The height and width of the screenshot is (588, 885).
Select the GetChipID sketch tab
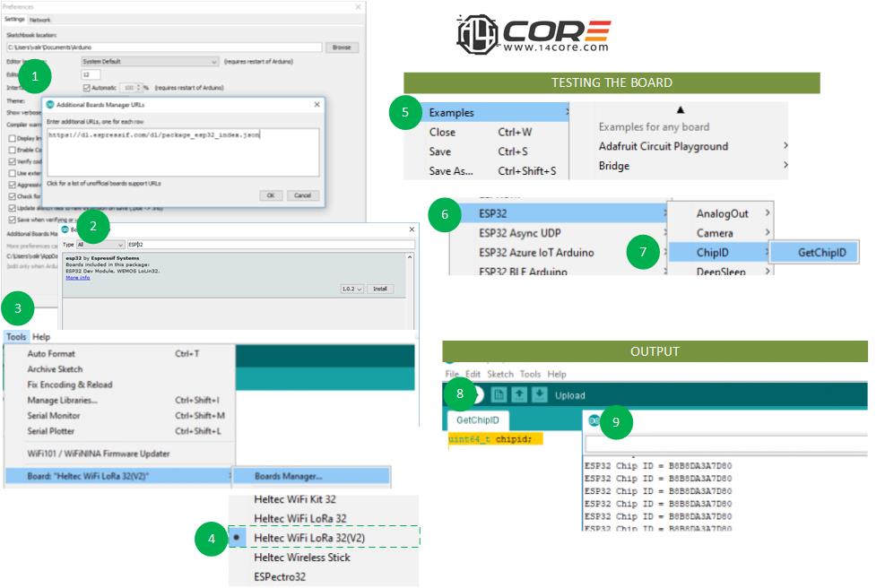pos(478,420)
